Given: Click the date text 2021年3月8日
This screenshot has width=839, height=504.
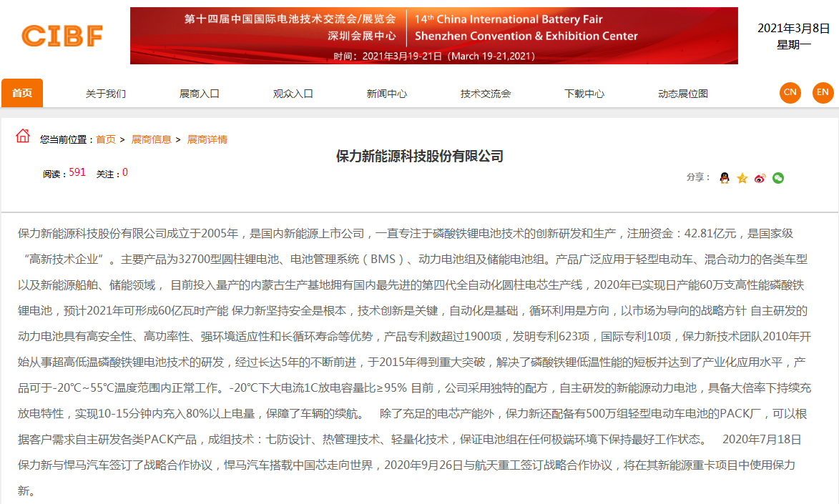Looking at the screenshot, I should point(793,29).
